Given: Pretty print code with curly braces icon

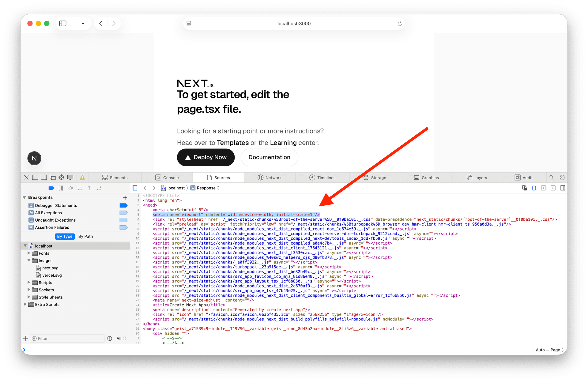Looking at the screenshot, I should [x=534, y=188].
